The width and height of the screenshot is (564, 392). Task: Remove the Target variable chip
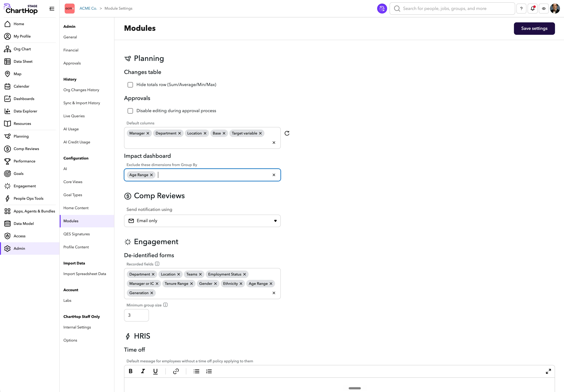(260, 133)
